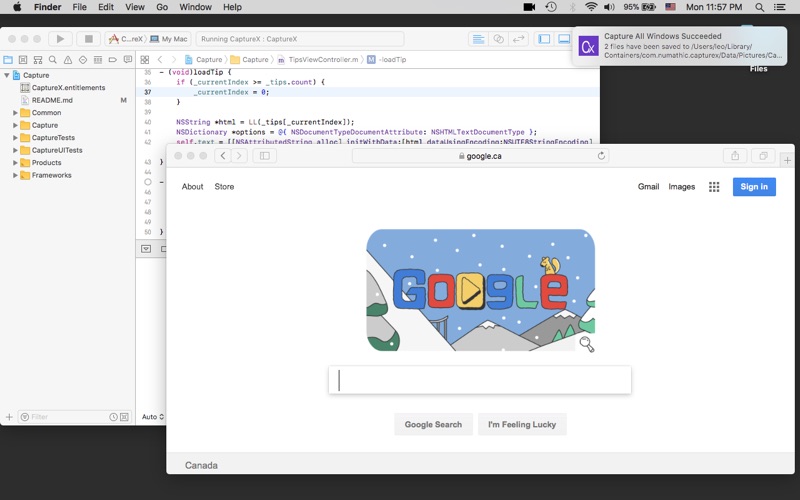
Task: Toggle the Xcode debug area panel
Action: click(x=564, y=39)
